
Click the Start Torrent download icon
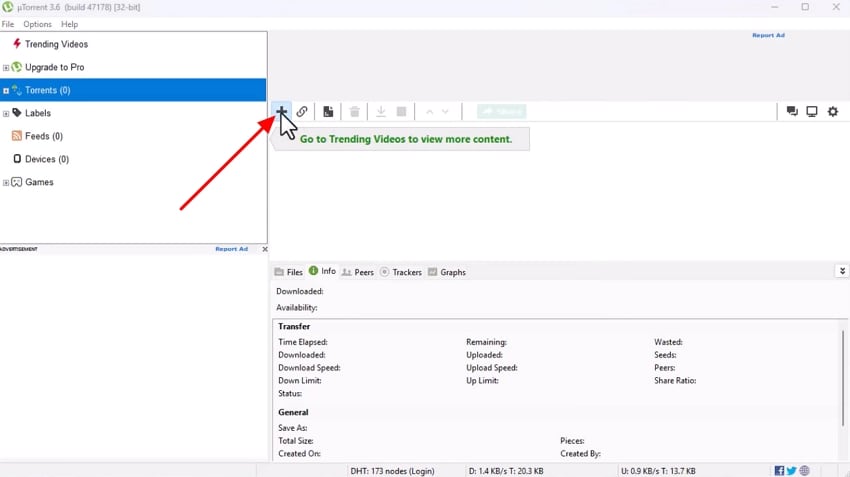coord(381,111)
